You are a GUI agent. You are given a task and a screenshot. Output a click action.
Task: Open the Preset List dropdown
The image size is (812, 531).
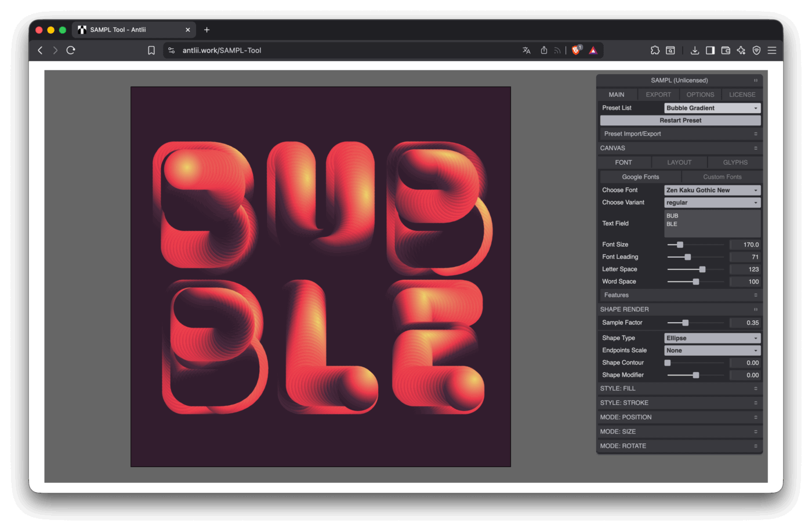pyautogui.click(x=712, y=108)
